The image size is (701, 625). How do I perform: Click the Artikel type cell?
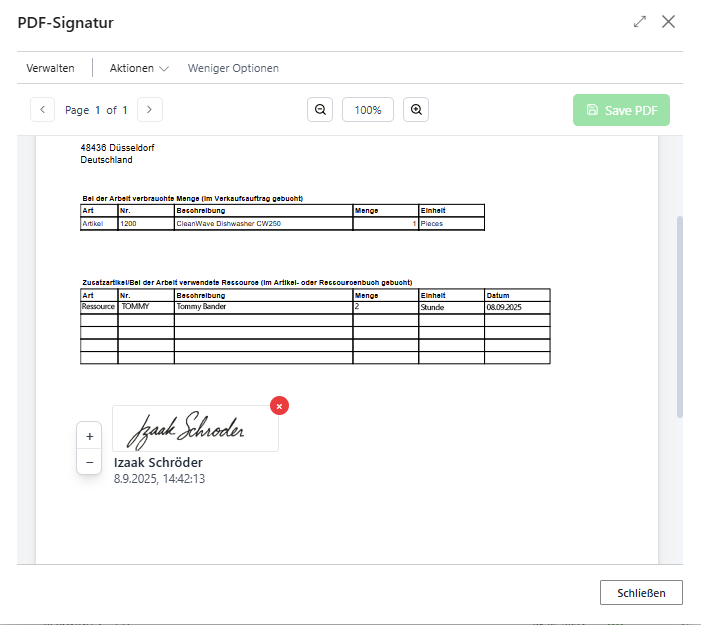click(99, 224)
